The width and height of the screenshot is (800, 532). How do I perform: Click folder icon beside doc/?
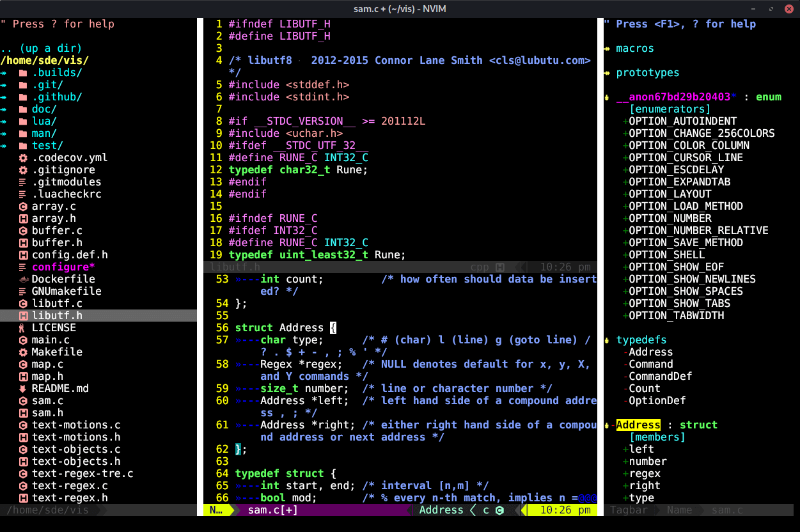(23, 109)
